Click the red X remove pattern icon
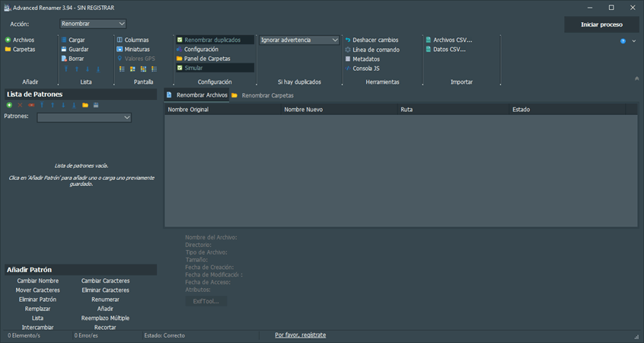The width and height of the screenshot is (644, 343). click(20, 105)
